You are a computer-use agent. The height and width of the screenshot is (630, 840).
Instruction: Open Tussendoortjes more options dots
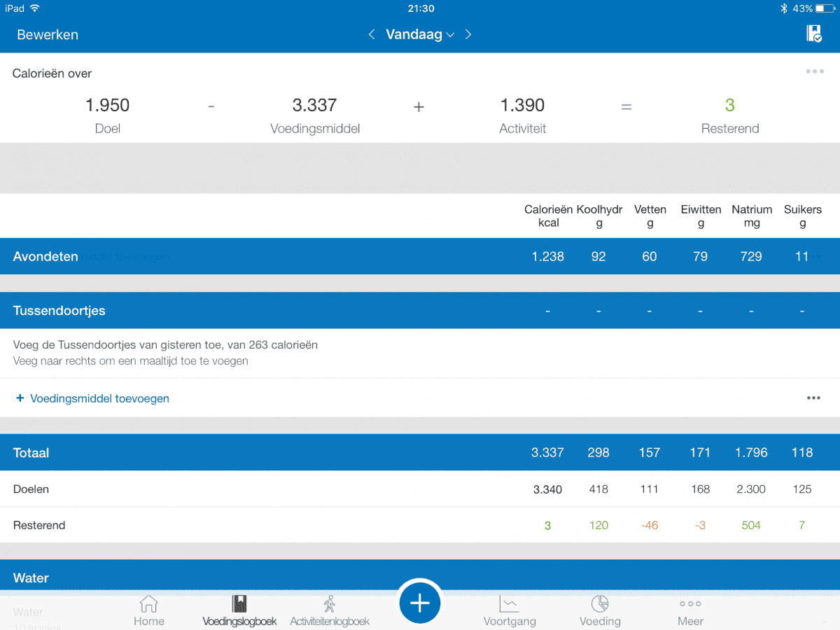pos(813,398)
